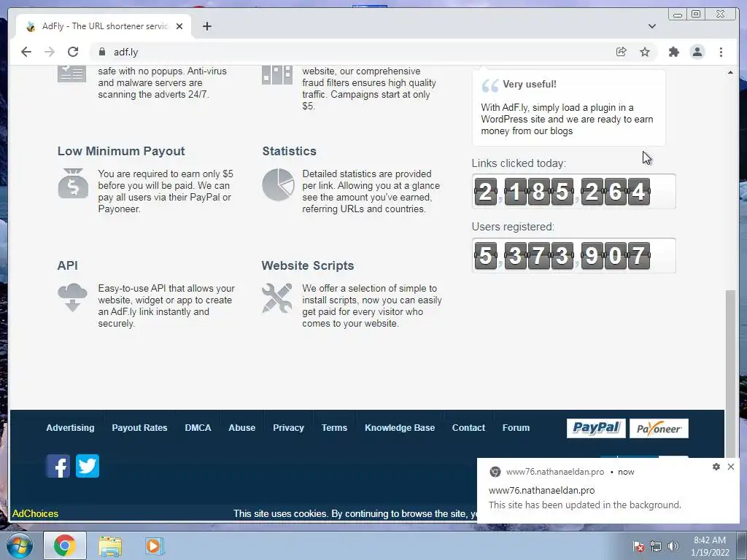Open the Chrome profile avatar
Viewport: 747px width, 560px height.
(697, 52)
